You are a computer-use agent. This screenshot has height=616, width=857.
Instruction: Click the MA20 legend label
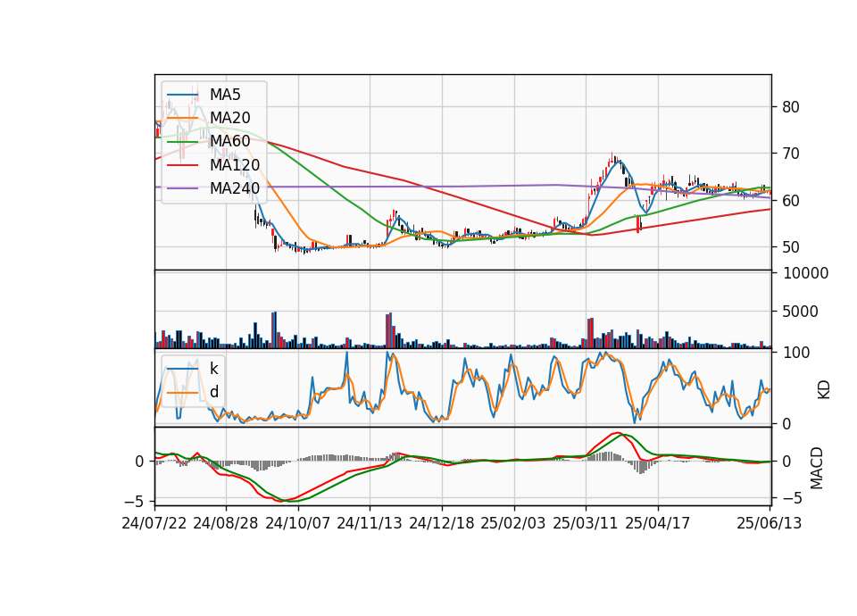(230, 118)
